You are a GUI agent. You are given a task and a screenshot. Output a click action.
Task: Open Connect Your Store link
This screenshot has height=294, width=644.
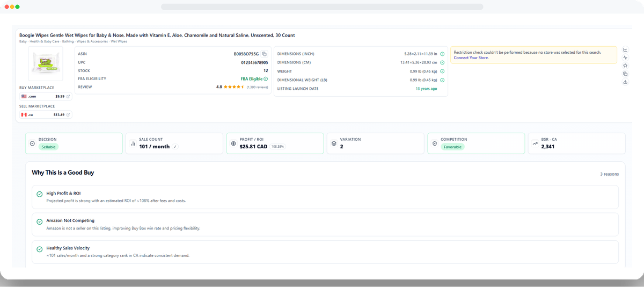click(471, 58)
